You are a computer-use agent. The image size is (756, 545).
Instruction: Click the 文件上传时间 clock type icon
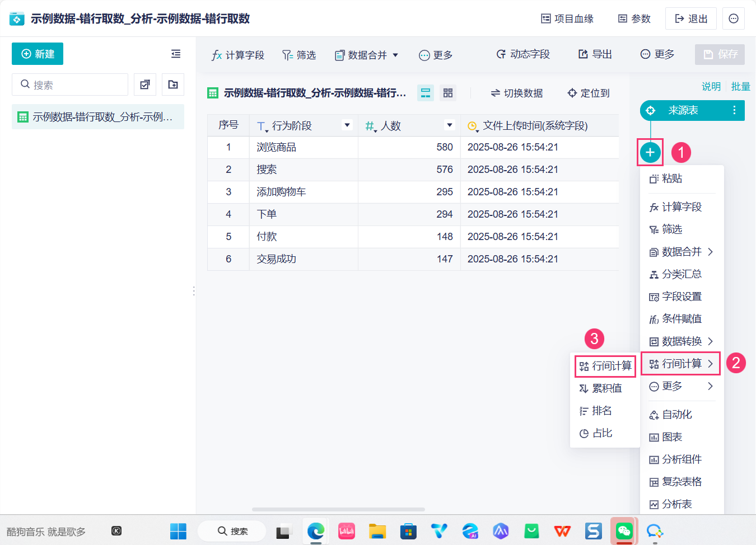click(473, 126)
